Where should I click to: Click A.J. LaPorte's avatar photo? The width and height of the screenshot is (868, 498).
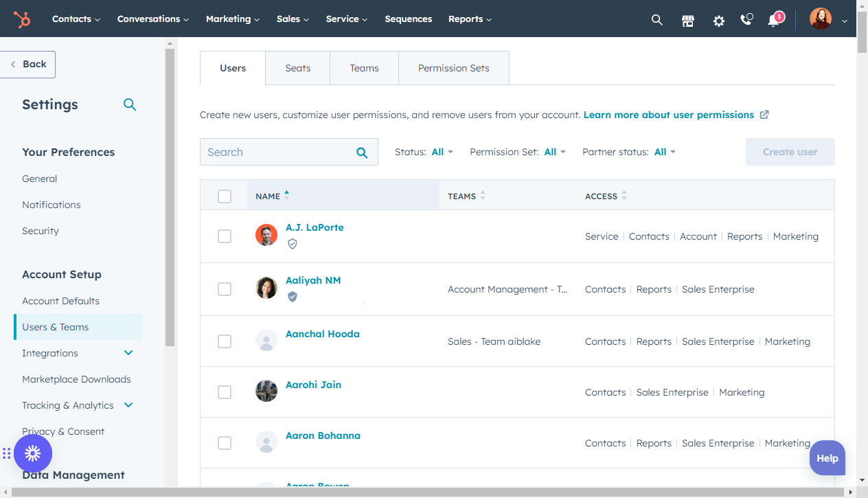(x=266, y=235)
